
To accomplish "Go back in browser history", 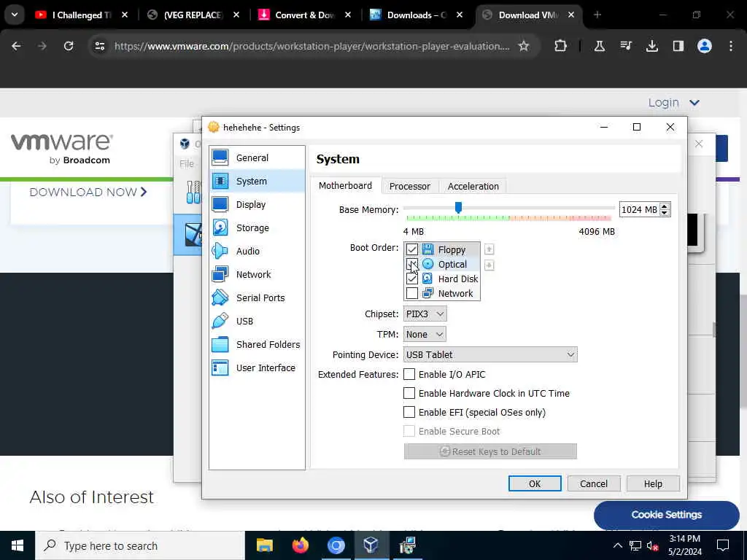I will 16,46.
